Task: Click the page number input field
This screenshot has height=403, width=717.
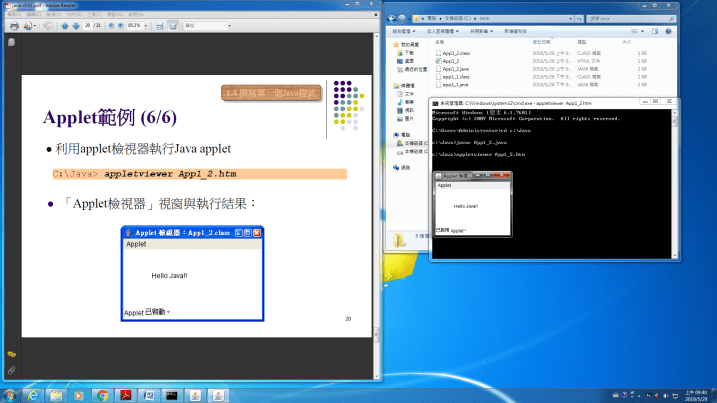Action: point(91,25)
